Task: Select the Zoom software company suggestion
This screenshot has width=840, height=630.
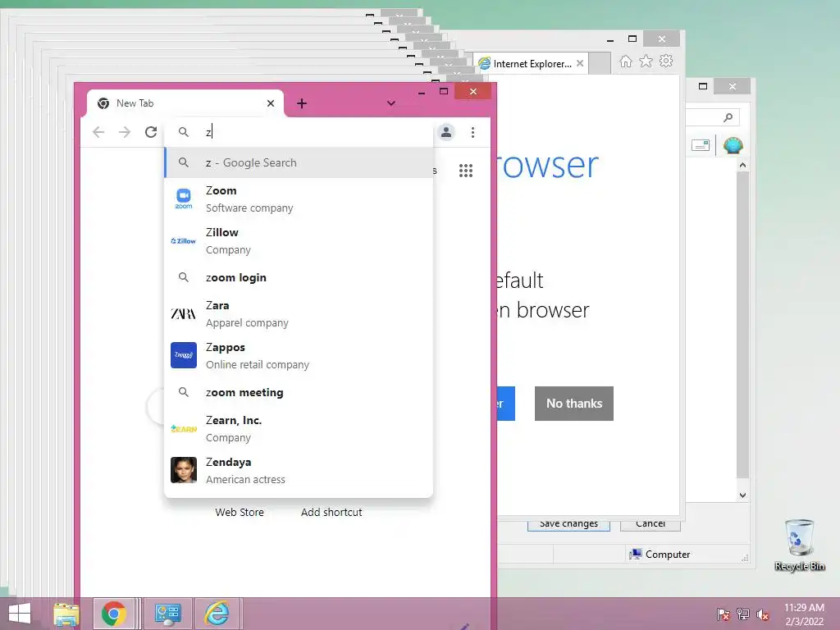Action: click(299, 199)
